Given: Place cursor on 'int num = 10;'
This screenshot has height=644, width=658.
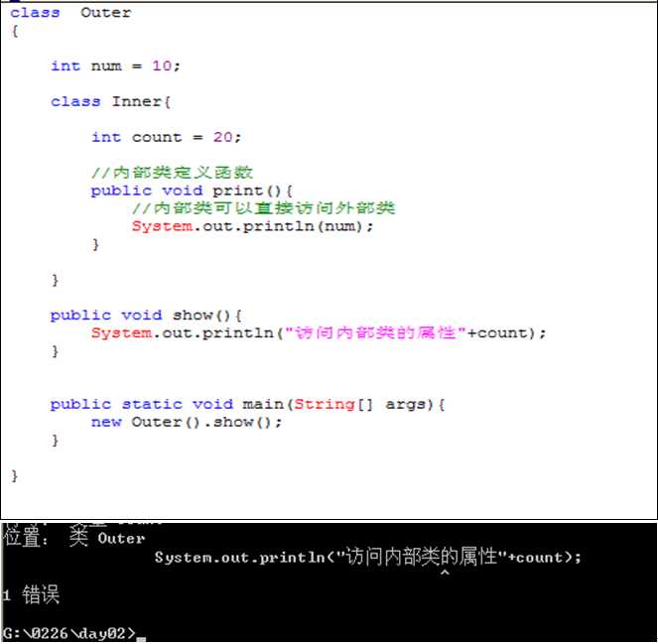Looking at the screenshot, I should point(115,65).
